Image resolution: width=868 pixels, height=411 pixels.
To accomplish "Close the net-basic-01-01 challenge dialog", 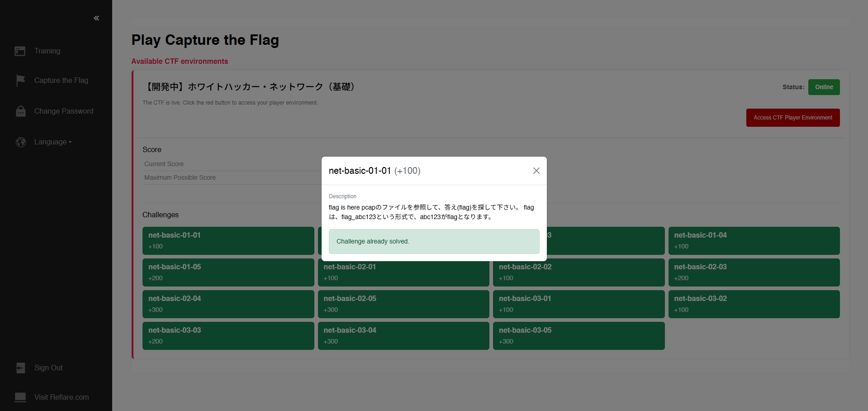I will click(536, 171).
